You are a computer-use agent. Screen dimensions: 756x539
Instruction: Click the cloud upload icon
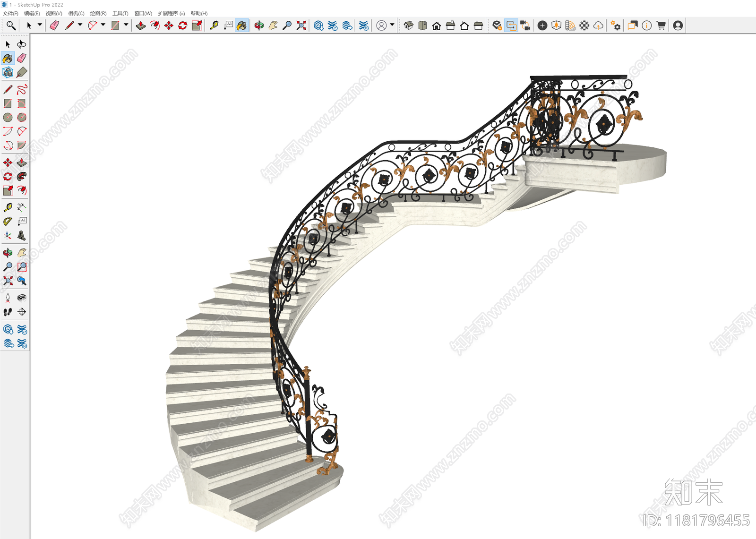coord(599,26)
